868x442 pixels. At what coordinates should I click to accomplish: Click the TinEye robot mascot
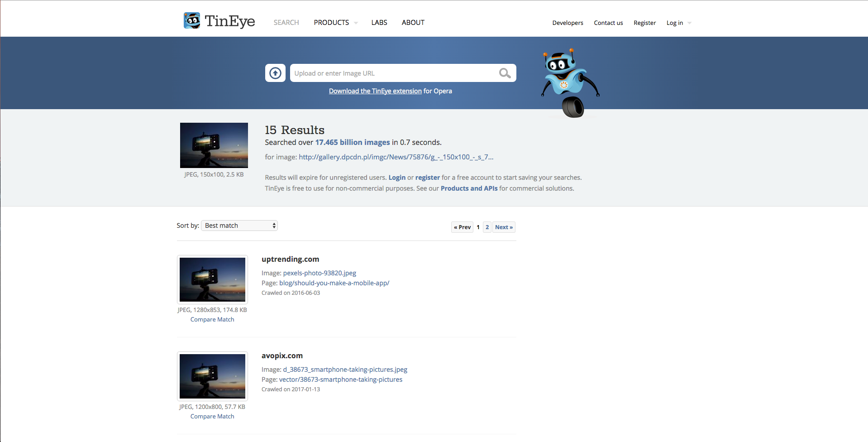(570, 83)
